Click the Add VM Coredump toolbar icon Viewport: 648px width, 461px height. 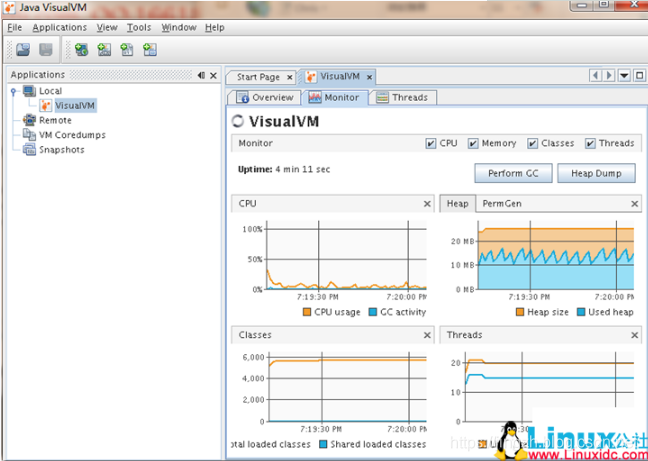[x=127, y=50]
